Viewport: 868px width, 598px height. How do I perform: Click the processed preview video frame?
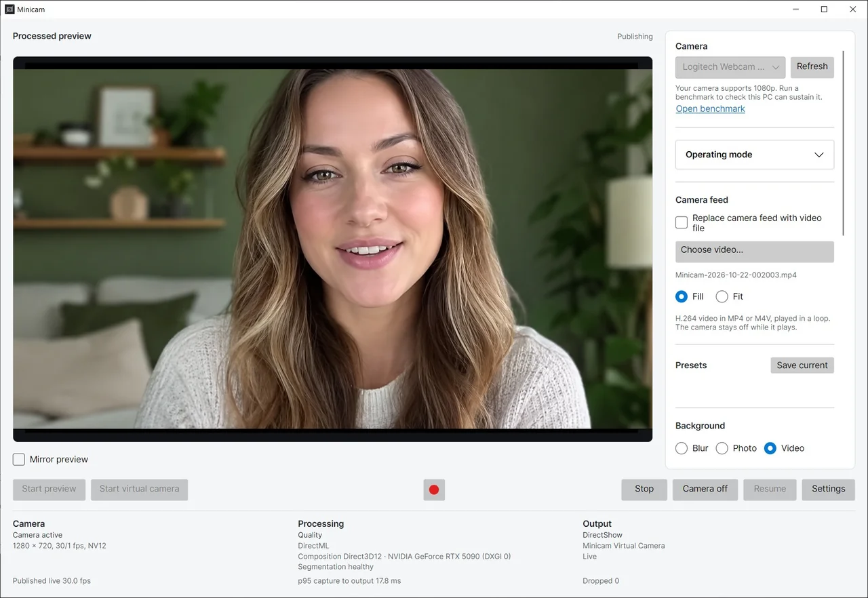pyautogui.click(x=332, y=249)
